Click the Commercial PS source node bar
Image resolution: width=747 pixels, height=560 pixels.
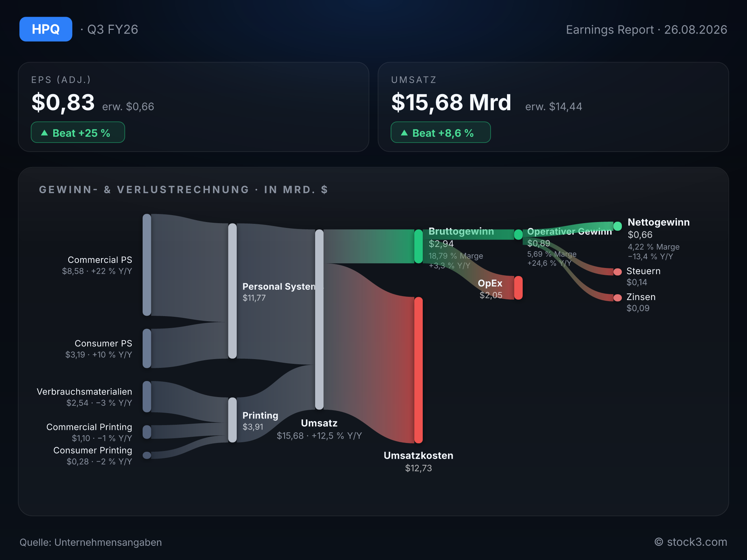pos(147,265)
